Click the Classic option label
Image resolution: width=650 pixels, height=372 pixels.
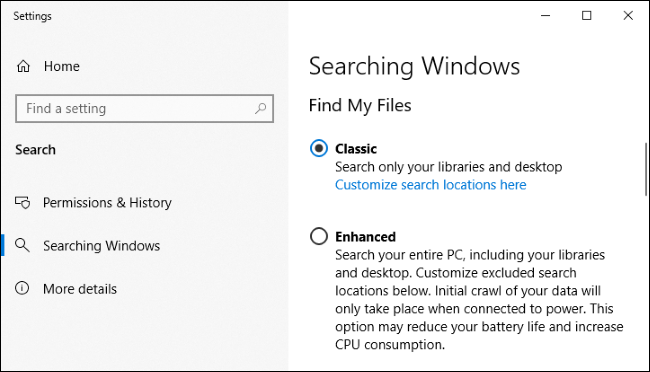tap(356, 148)
